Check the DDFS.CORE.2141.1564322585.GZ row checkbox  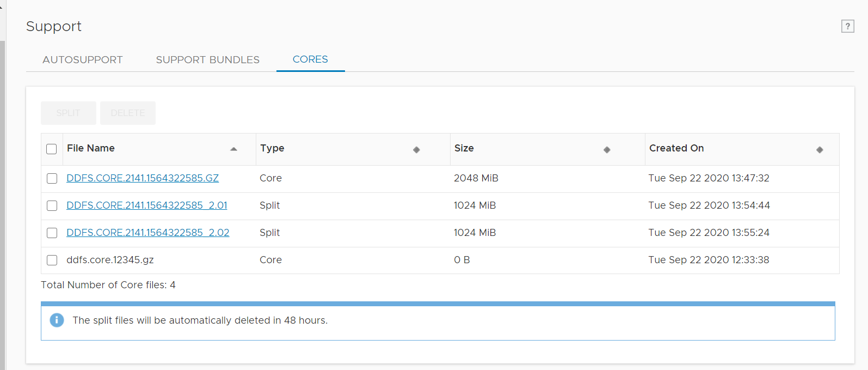coord(52,179)
